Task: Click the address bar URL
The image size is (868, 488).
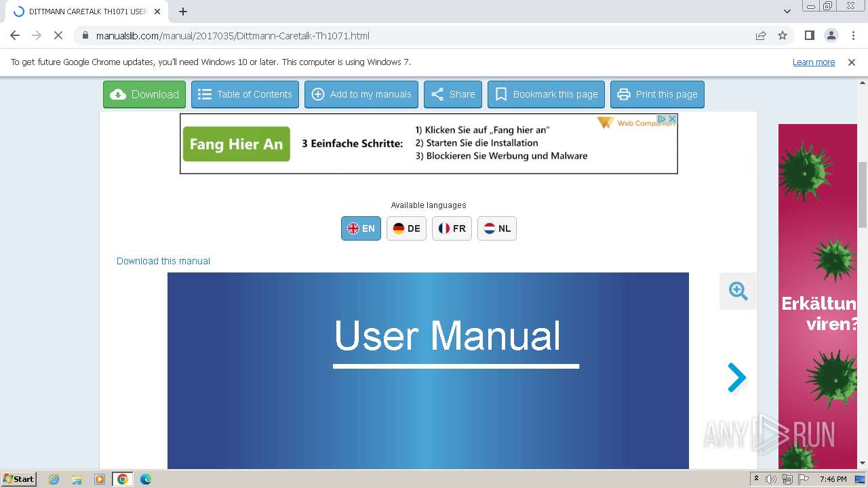Action: click(x=233, y=36)
